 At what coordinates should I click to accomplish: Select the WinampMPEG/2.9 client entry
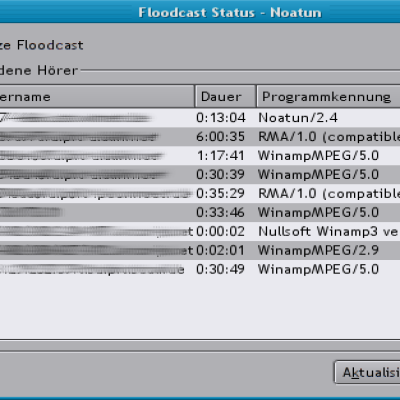318,250
